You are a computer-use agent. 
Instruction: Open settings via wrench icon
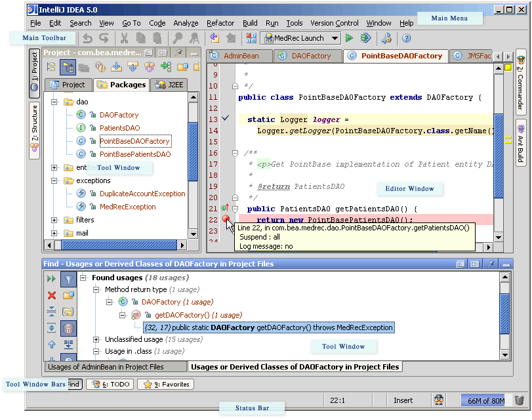pyautogui.click(x=386, y=38)
